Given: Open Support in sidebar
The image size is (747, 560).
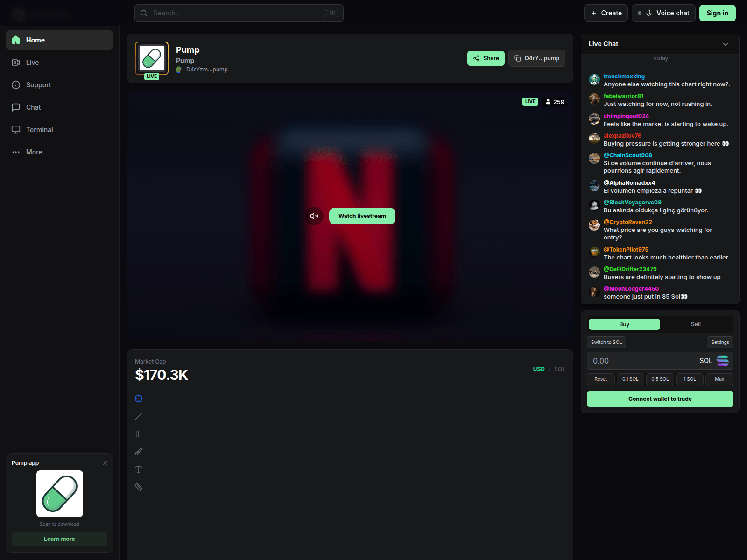Looking at the screenshot, I should 59,85.
